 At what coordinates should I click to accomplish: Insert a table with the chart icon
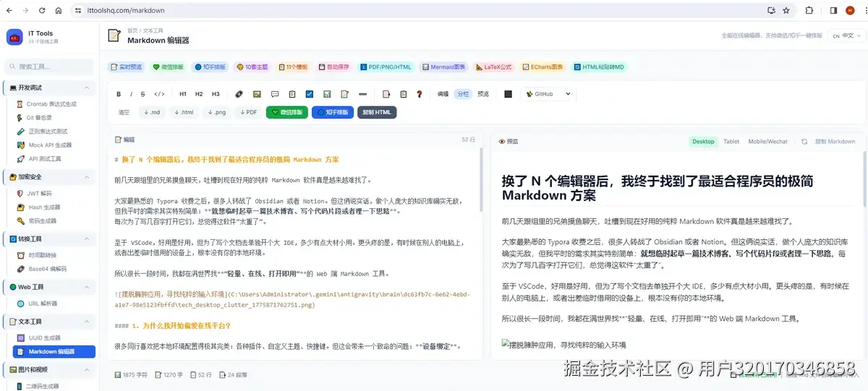tap(327, 94)
